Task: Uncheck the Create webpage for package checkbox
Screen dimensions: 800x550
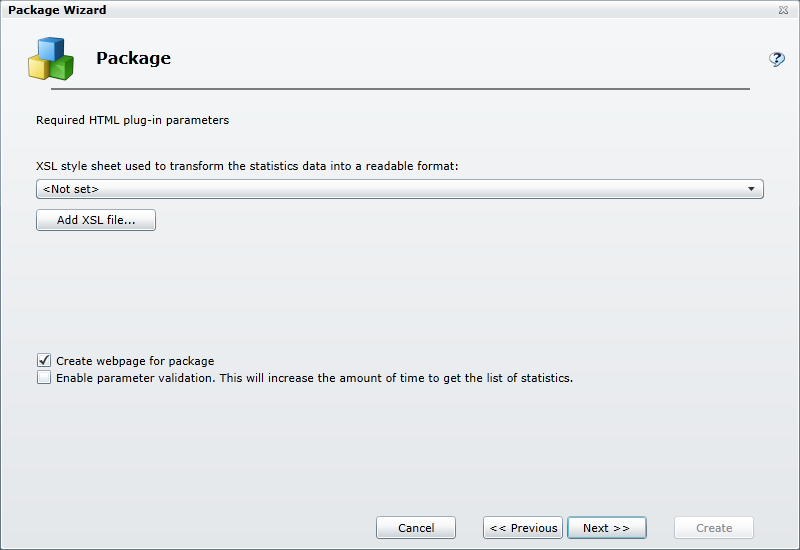Action: click(x=44, y=360)
